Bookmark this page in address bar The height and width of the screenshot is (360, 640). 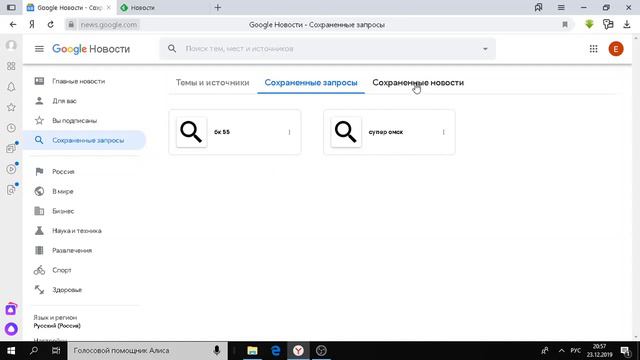565,24
